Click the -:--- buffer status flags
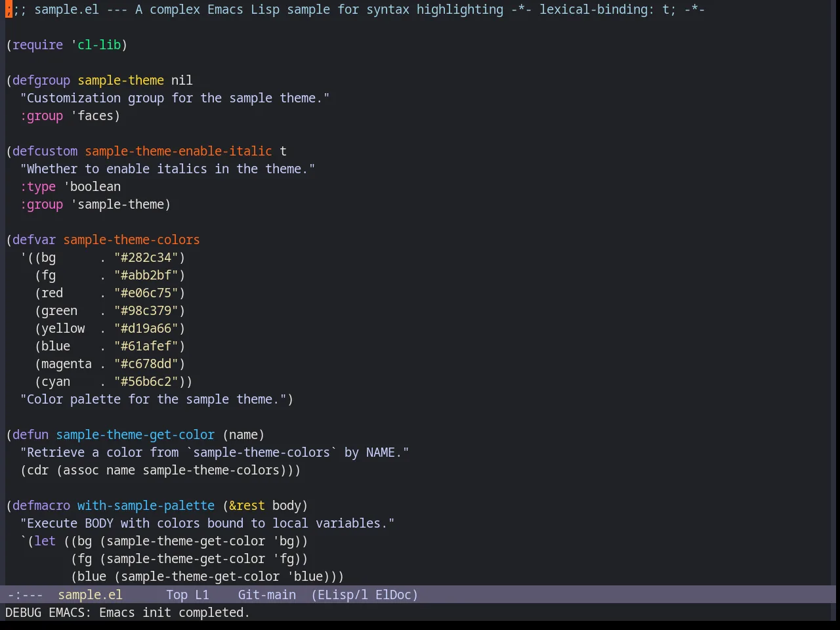840x630 pixels. point(25,595)
